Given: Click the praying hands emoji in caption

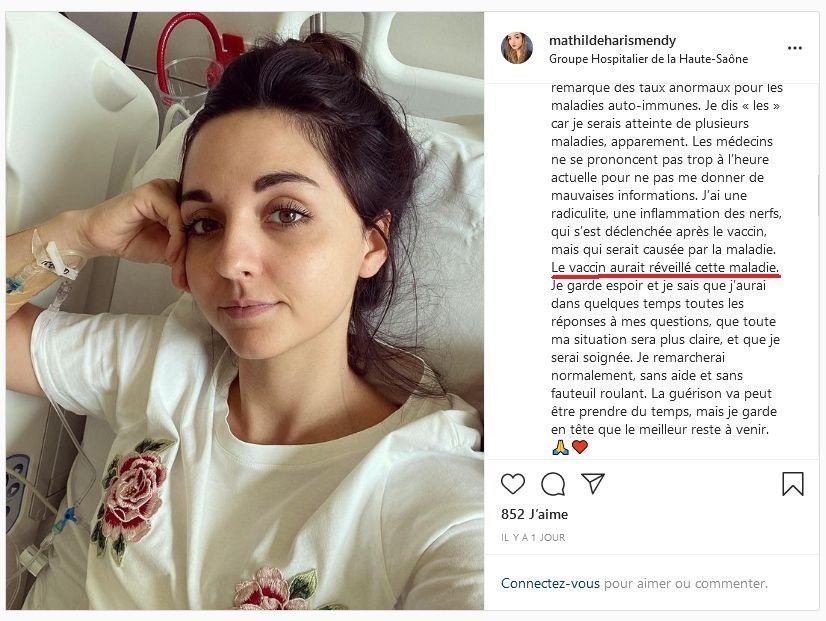Looking at the screenshot, I should (560, 447).
